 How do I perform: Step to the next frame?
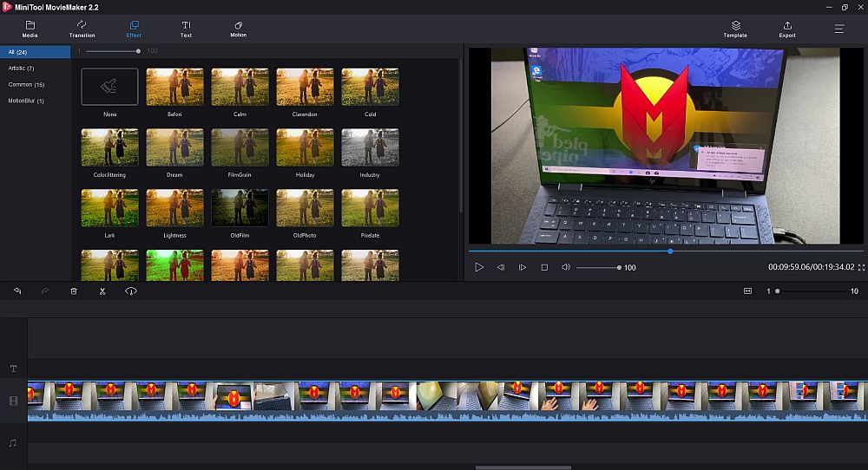pyautogui.click(x=522, y=267)
